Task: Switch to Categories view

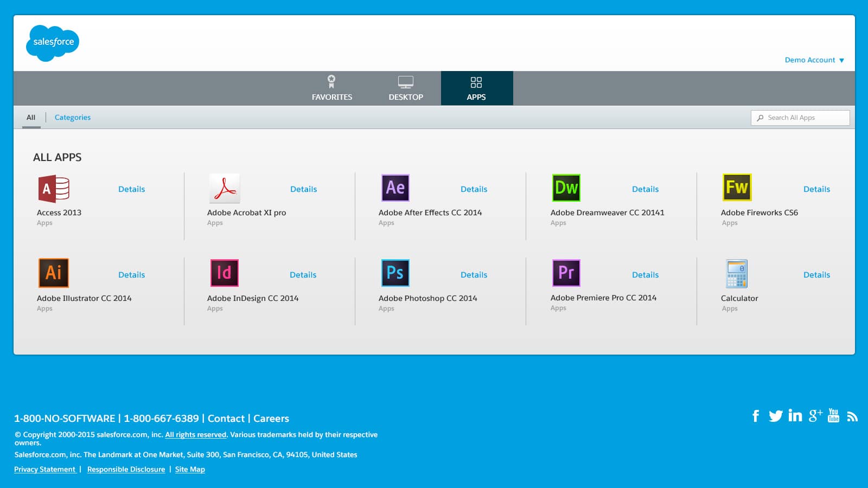Action: (73, 117)
